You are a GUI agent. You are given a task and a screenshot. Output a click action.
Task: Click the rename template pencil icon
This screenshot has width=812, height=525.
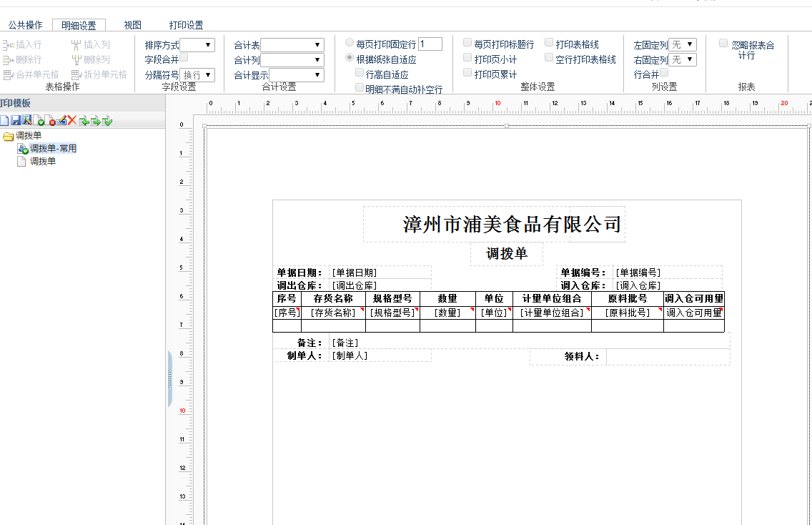(x=61, y=121)
